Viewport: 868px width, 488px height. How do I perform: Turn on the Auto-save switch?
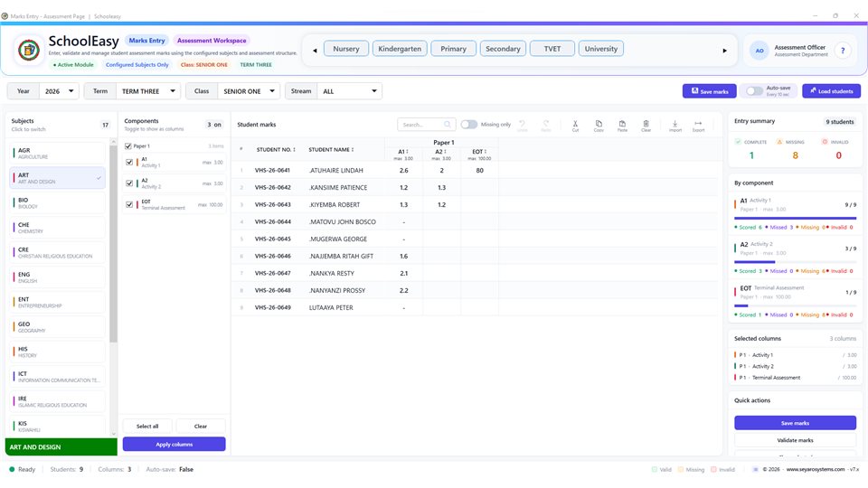pos(754,91)
